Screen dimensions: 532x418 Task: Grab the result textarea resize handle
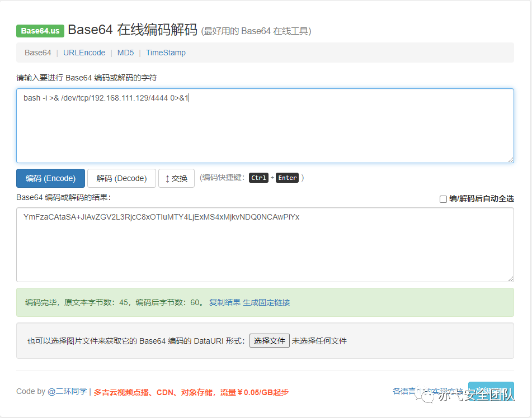(511, 279)
